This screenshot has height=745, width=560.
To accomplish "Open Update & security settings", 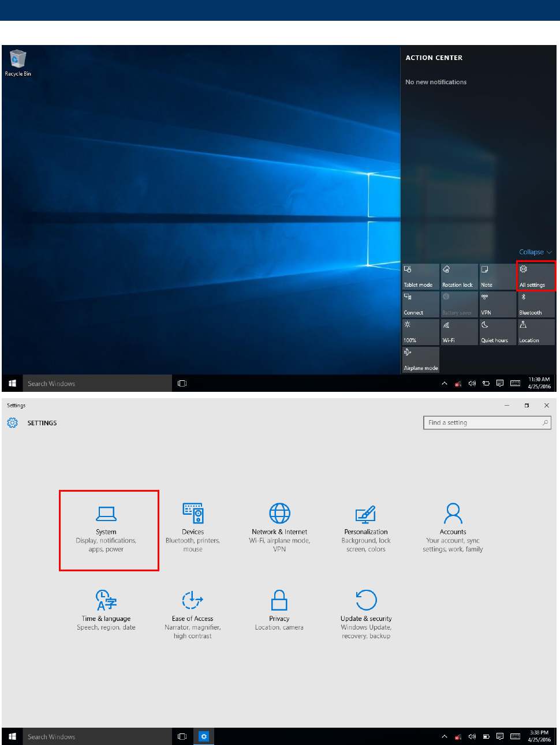I will pos(366,614).
